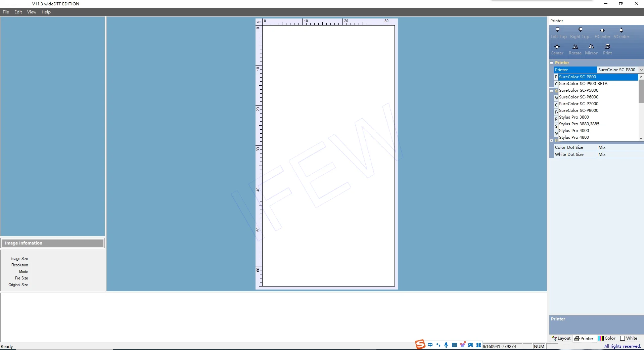Viewport: 644px width, 350px height.
Task: Close the printer model dropdown using its arrow
Action: tap(641, 70)
